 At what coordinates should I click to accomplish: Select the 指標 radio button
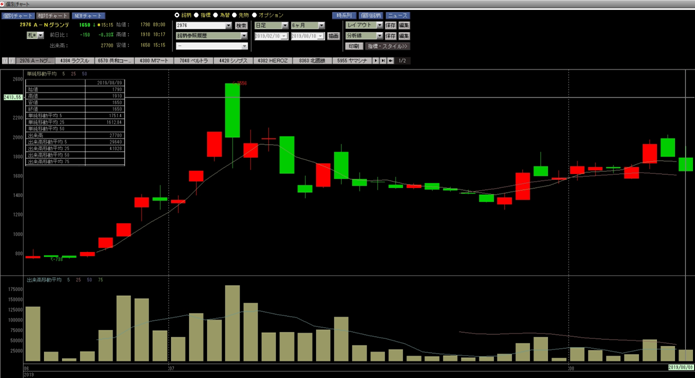pos(196,15)
